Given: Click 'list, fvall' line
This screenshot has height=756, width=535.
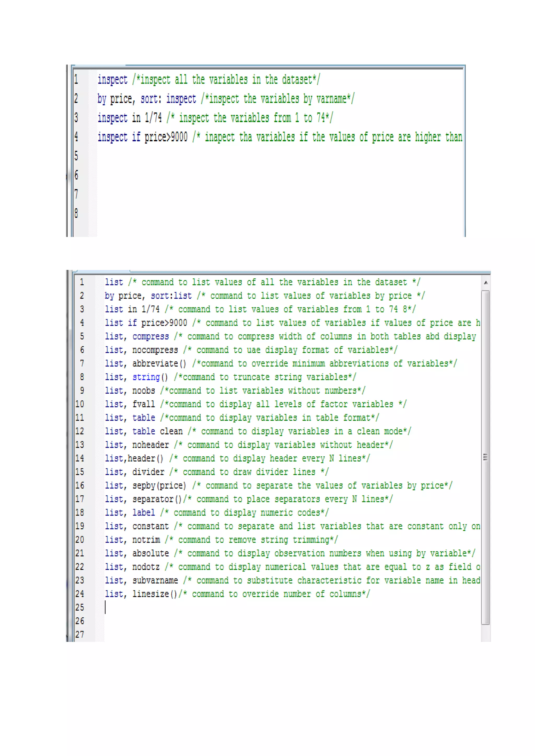Looking at the screenshot, I should pyautogui.click(x=256, y=404).
